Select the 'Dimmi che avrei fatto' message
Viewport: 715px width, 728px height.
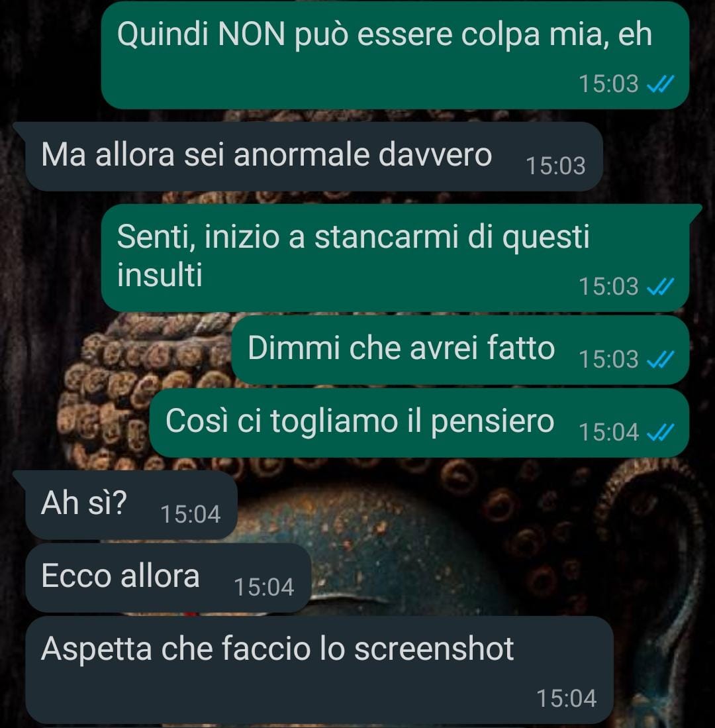(460, 350)
